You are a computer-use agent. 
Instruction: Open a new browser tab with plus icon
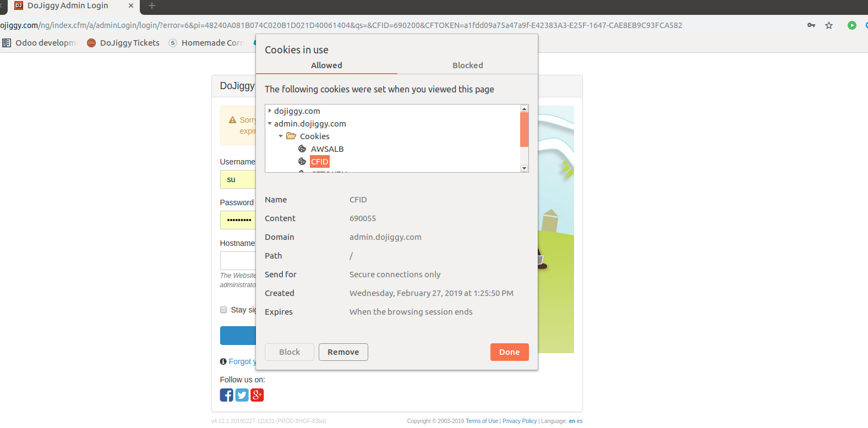tap(152, 6)
